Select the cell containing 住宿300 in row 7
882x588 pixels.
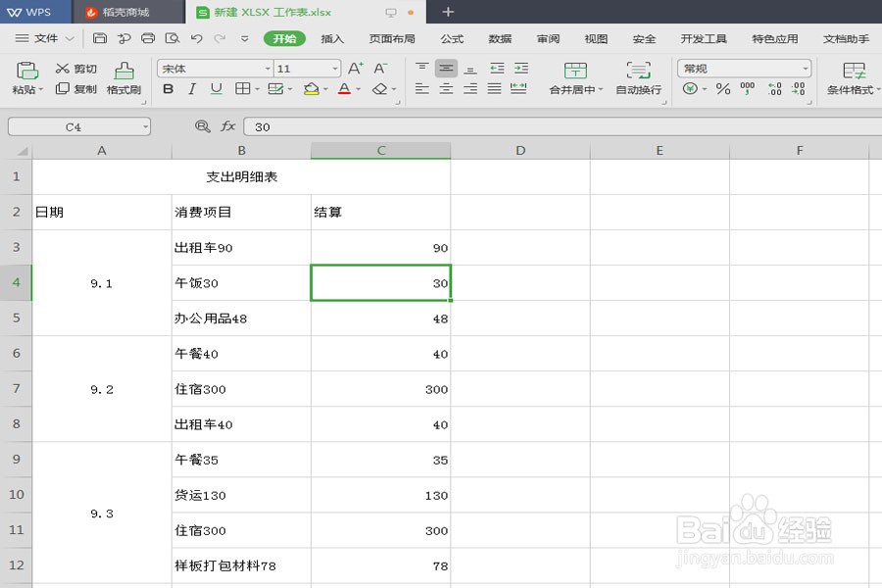click(241, 389)
